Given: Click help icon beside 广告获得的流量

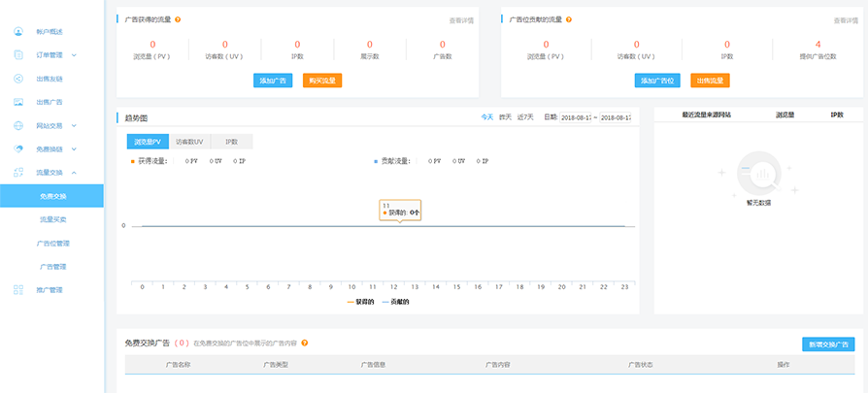Looking at the screenshot, I should click(x=178, y=19).
